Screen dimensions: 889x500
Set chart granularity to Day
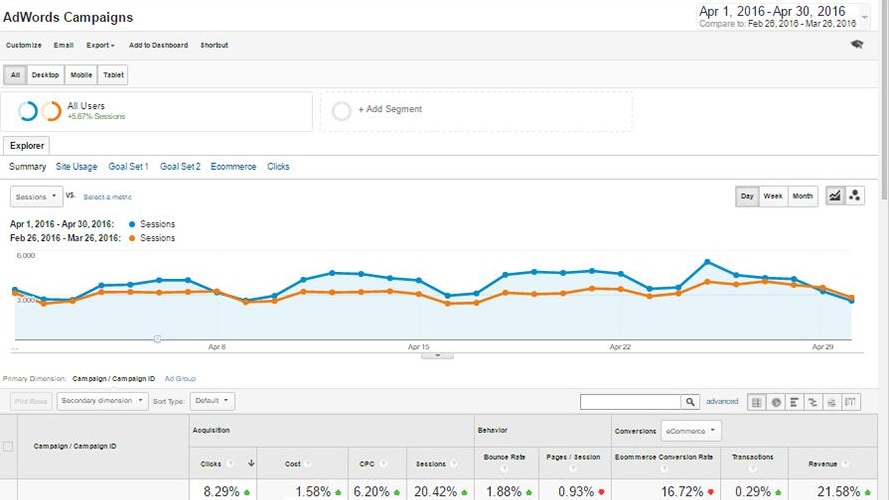coord(747,196)
